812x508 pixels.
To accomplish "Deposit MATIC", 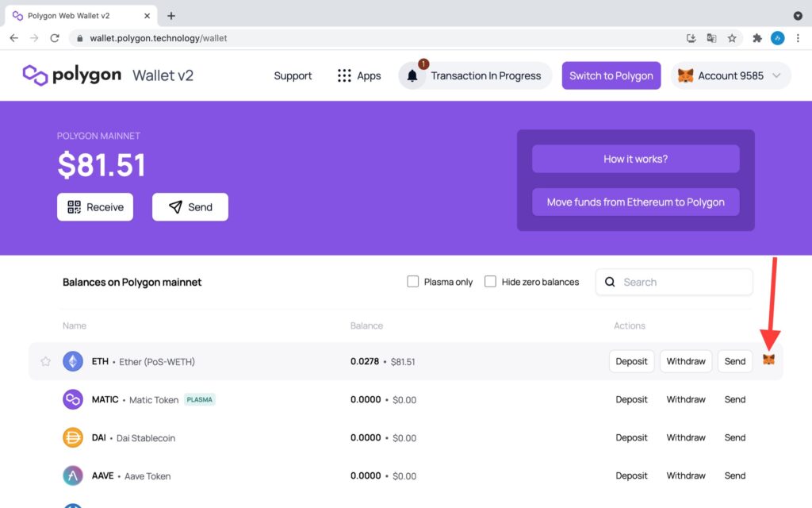I will [631, 400].
